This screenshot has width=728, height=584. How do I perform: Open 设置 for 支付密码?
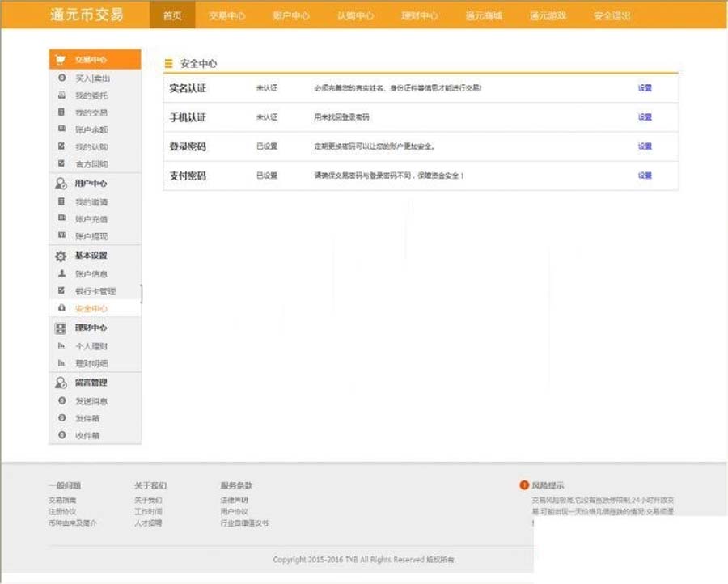(645, 176)
